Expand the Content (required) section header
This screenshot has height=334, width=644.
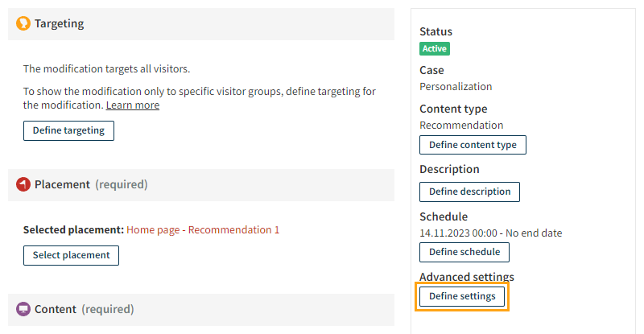coord(201,309)
